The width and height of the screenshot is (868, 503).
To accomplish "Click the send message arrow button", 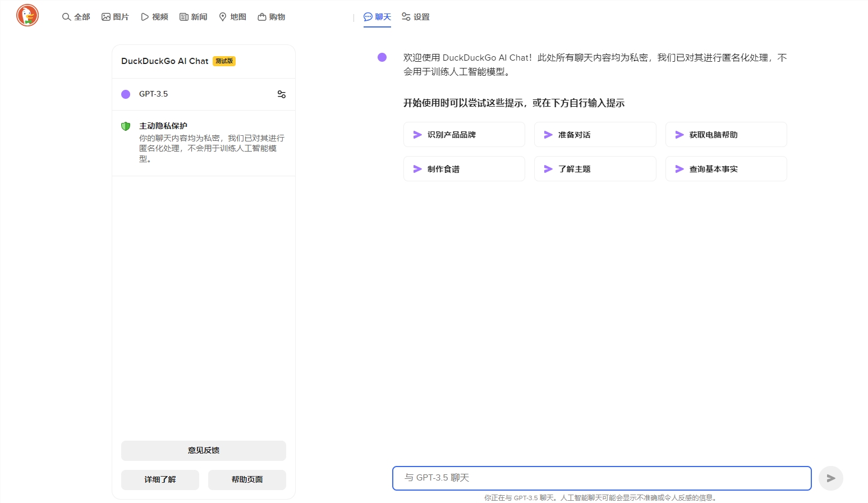I will [831, 478].
